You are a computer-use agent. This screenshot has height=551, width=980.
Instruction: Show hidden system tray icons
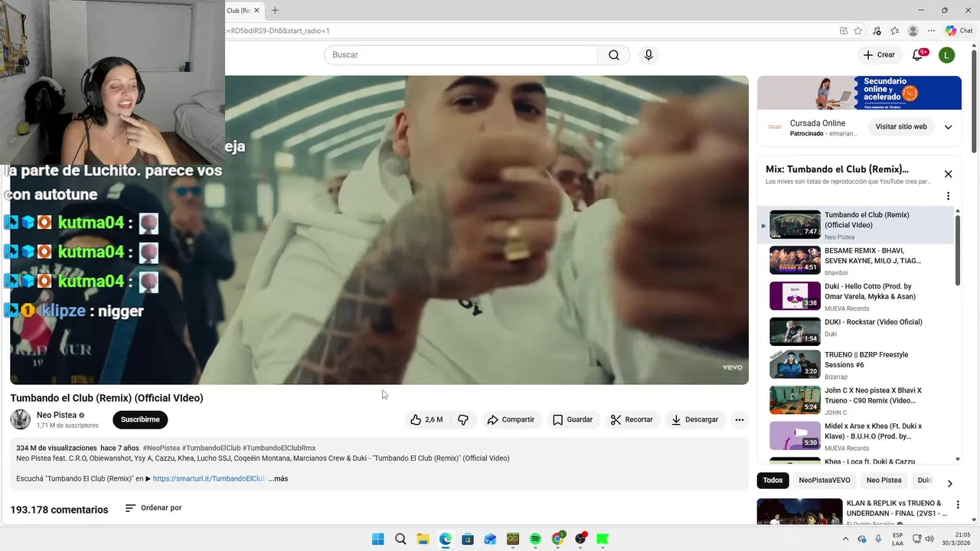coord(846,539)
